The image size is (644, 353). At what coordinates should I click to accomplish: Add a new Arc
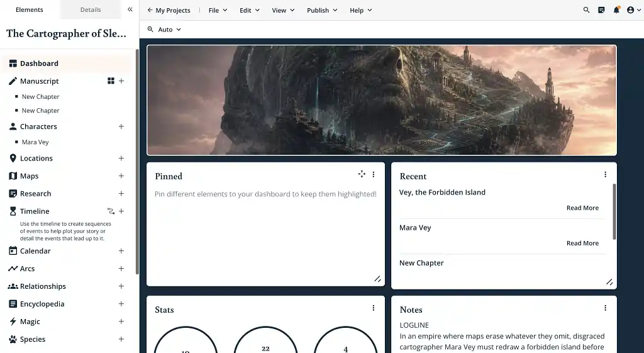click(x=121, y=269)
